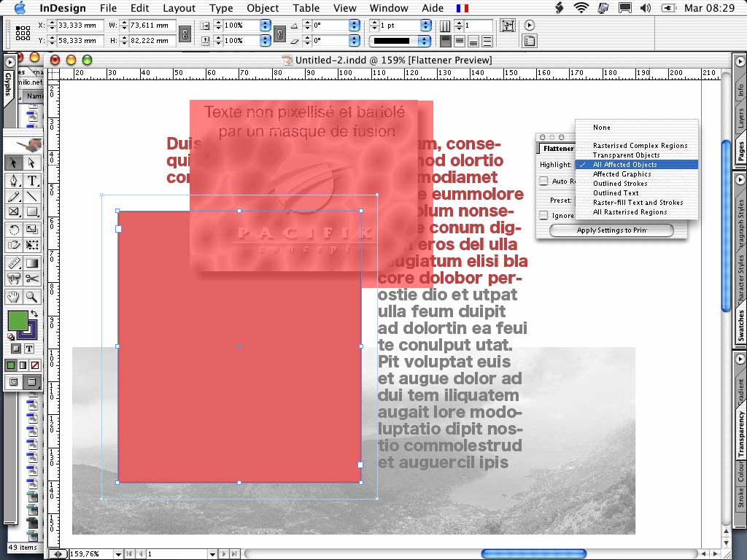Select the Type tool
This screenshot has height=560, width=747.
pos(31,181)
